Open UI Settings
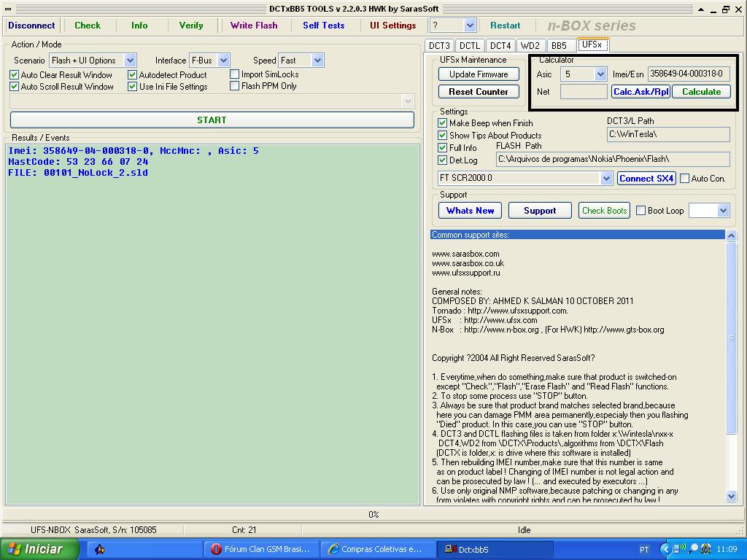 (x=393, y=26)
